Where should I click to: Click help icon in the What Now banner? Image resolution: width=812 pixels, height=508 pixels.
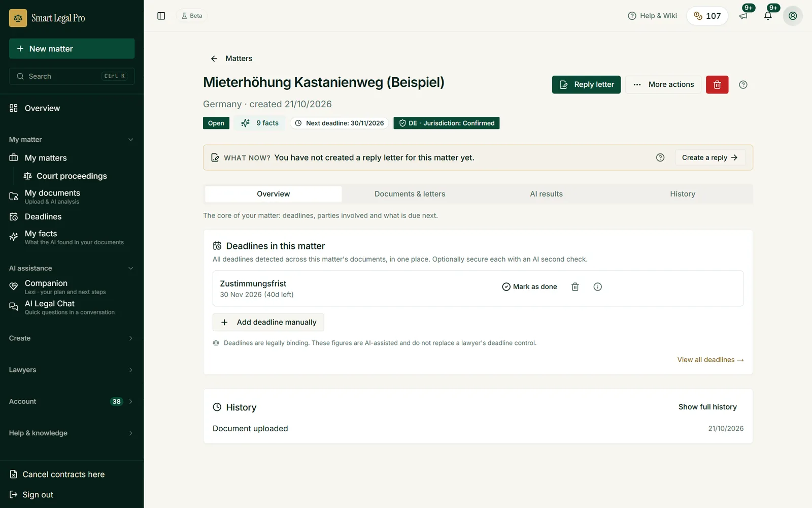660,157
